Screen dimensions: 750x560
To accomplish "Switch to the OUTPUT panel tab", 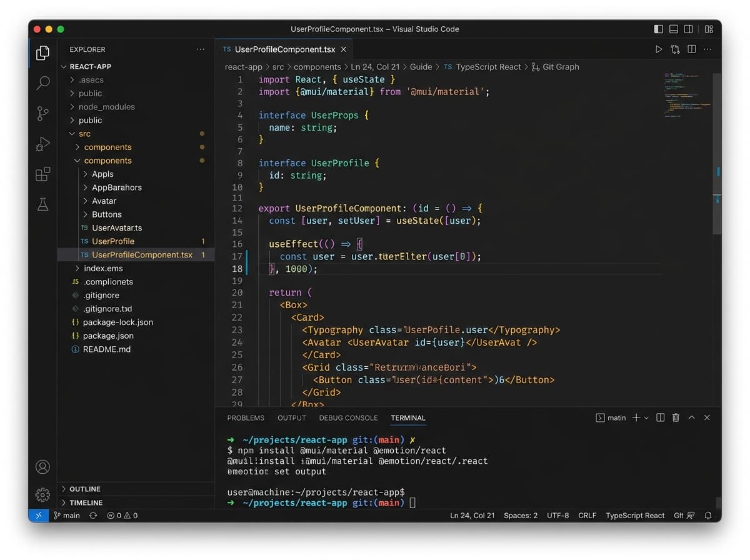I will pos(292,417).
